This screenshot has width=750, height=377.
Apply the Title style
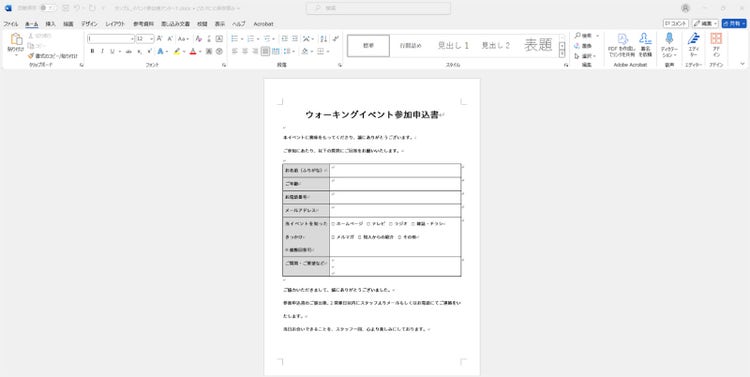(538, 45)
